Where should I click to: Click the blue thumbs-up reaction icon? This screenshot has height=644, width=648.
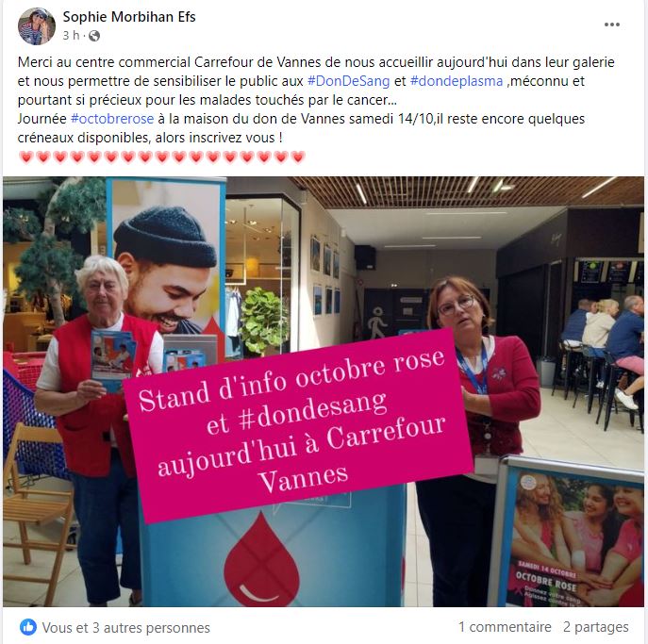[28, 627]
